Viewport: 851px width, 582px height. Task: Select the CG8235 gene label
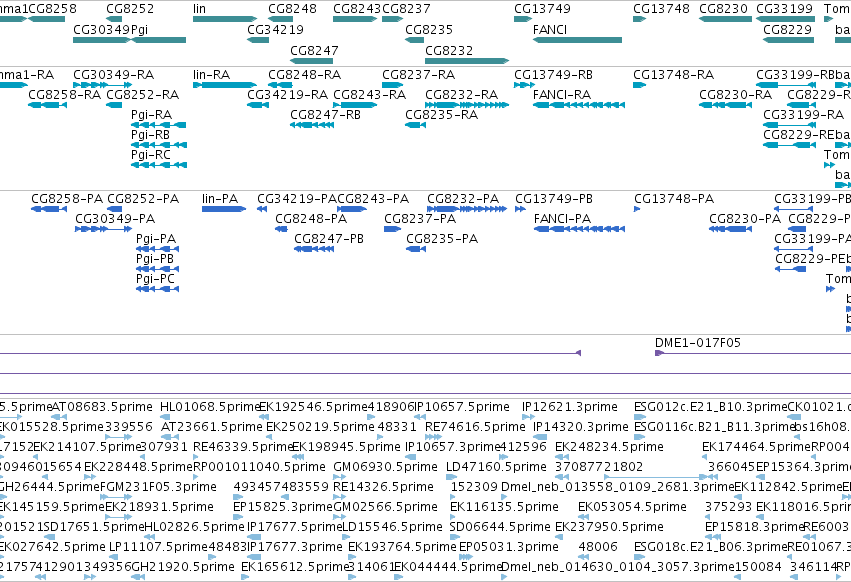pyautogui.click(x=429, y=29)
